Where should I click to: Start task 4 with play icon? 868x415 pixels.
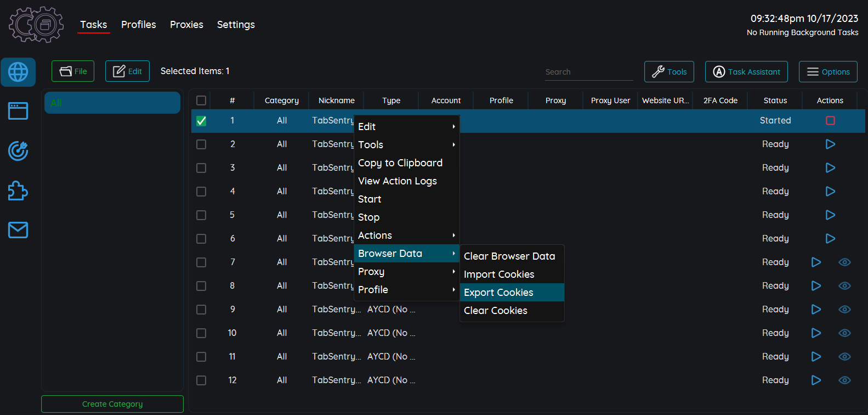830,191
